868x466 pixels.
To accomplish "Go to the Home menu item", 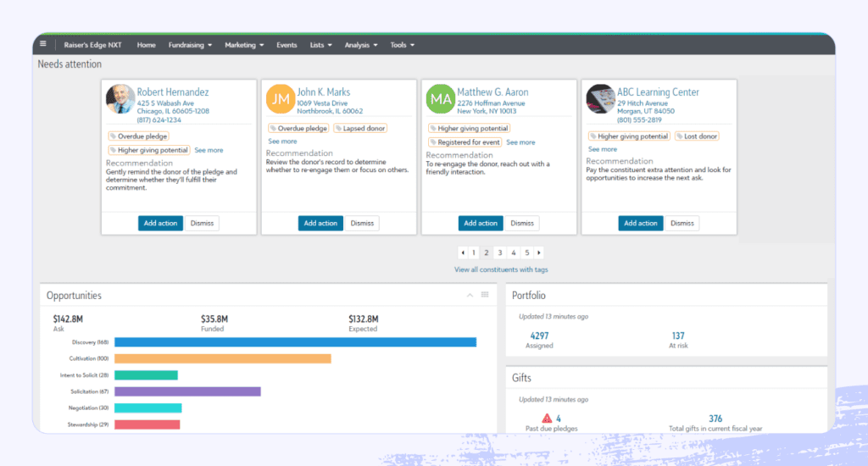I will click(146, 45).
